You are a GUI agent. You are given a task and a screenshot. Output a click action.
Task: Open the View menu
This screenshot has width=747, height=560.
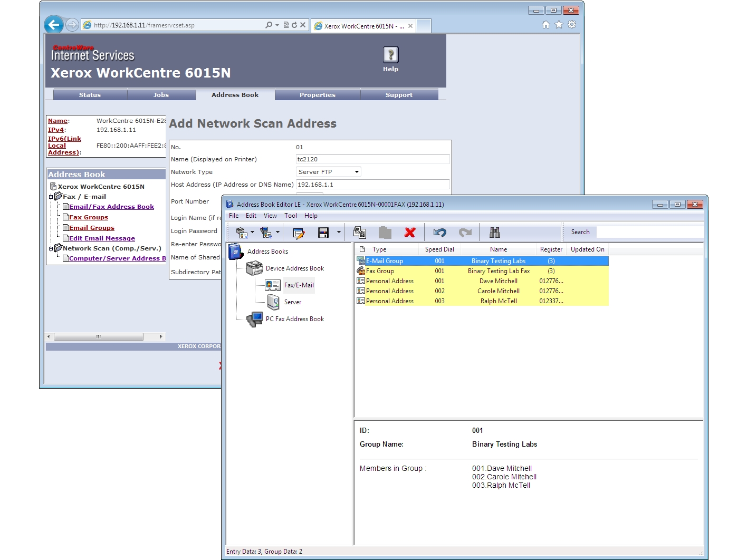(270, 216)
